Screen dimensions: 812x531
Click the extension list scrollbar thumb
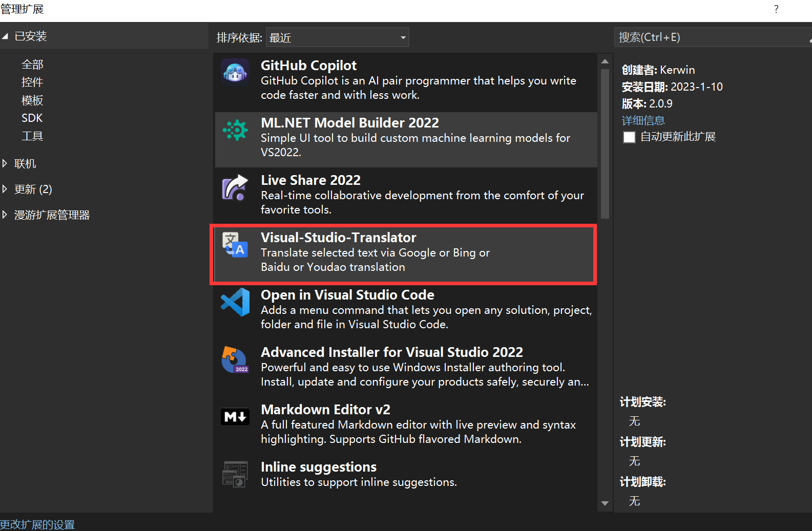(605, 143)
